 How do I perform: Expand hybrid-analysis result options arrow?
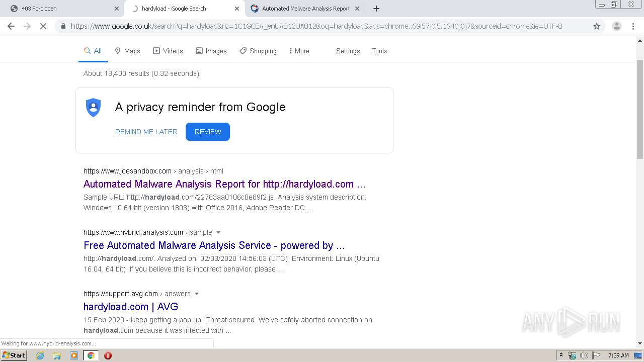click(218, 232)
